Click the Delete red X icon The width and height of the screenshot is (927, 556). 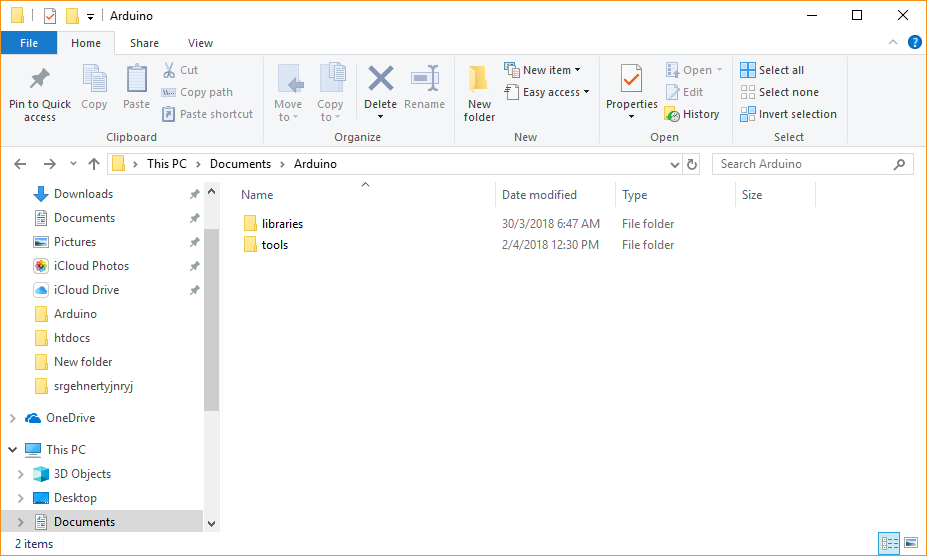coord(380,79)
